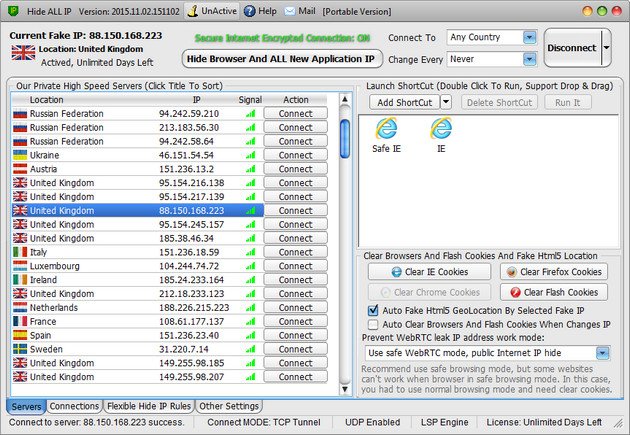The image size is (630, 435).
Task: Click the Mail envelope icon
Action: [x=289, y=11]
